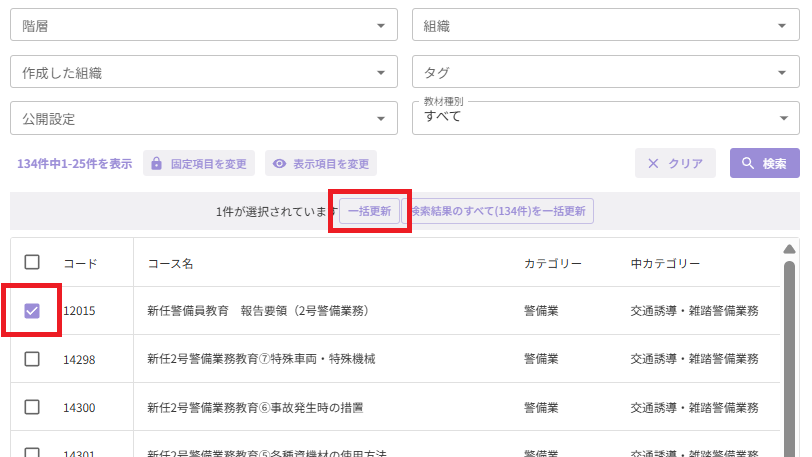
Task: Click the コース名 column header
Action: point(170,264)
